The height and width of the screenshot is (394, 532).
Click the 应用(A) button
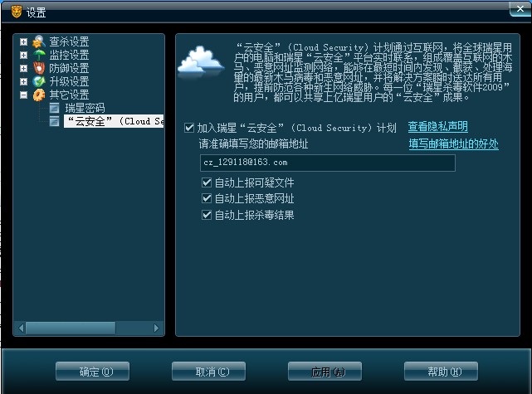(325, 372)
